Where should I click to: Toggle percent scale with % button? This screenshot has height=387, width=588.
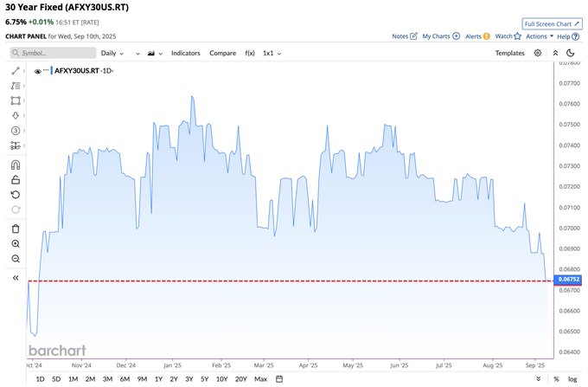click(x=557, y=379)
